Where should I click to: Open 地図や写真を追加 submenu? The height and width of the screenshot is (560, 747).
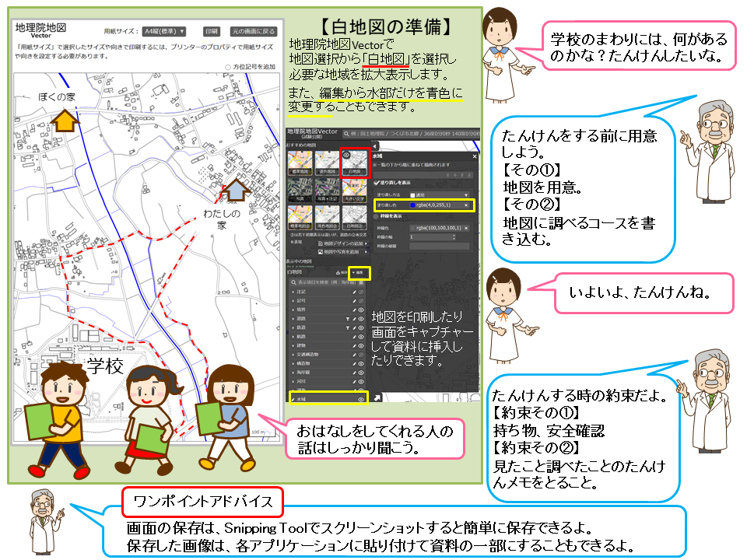coord(343,251)
